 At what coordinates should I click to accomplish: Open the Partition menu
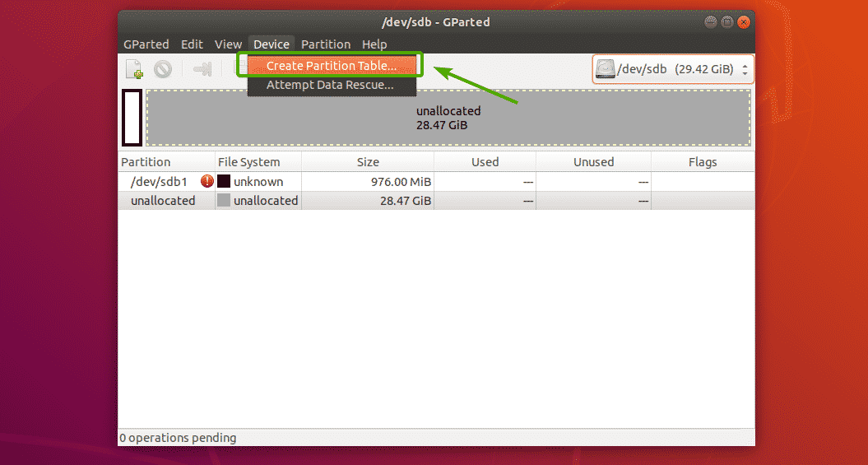tap(326, 44)
